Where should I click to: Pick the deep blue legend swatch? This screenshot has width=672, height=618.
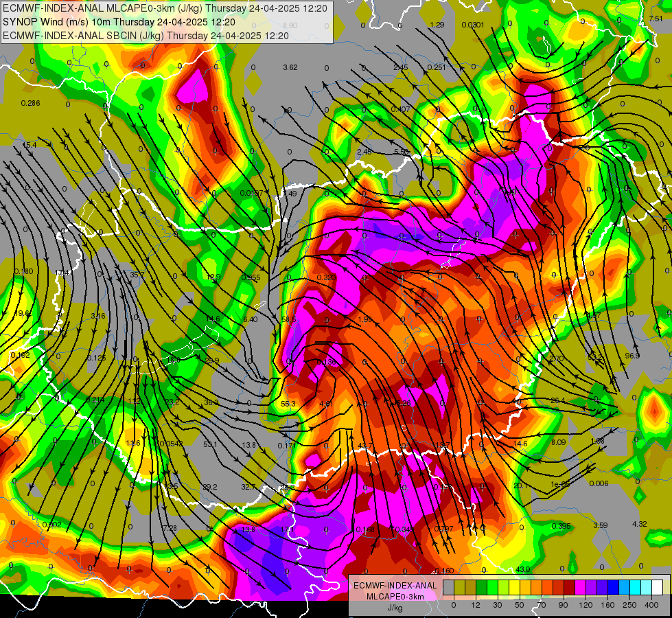614,588
